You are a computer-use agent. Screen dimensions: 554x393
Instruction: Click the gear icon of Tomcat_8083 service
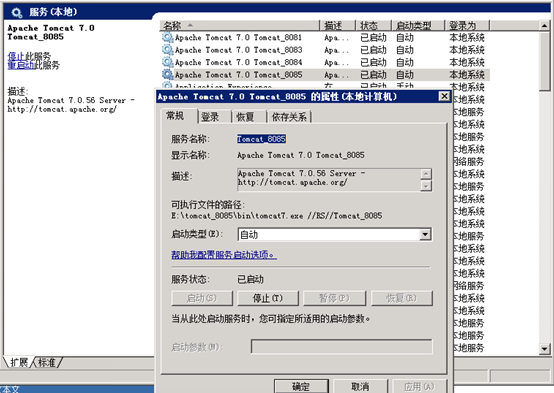coord(167,49)
